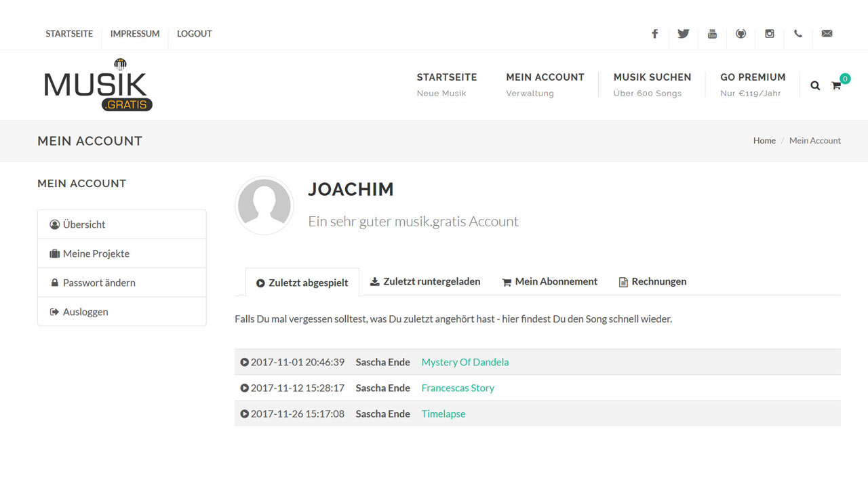Click the Twitter bird icon

tap(683, 34)
